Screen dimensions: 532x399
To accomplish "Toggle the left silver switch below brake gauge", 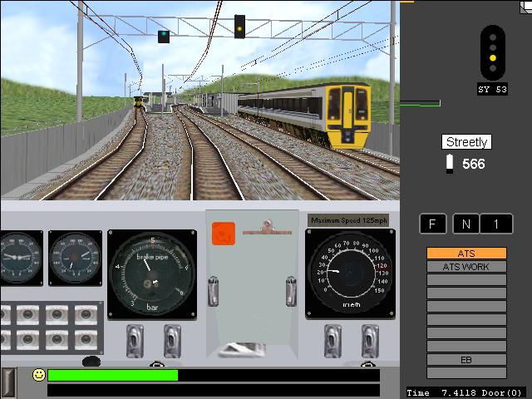I will [135, 339].
